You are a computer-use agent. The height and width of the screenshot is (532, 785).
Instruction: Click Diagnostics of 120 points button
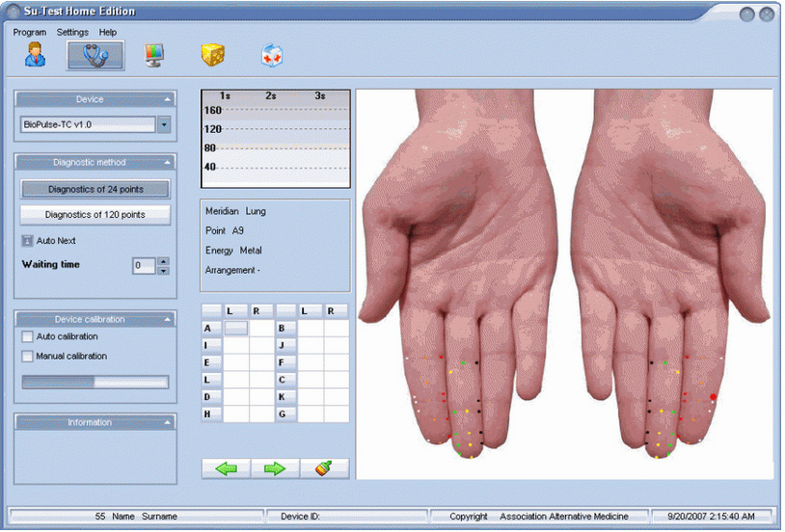(x=95, y=215)
